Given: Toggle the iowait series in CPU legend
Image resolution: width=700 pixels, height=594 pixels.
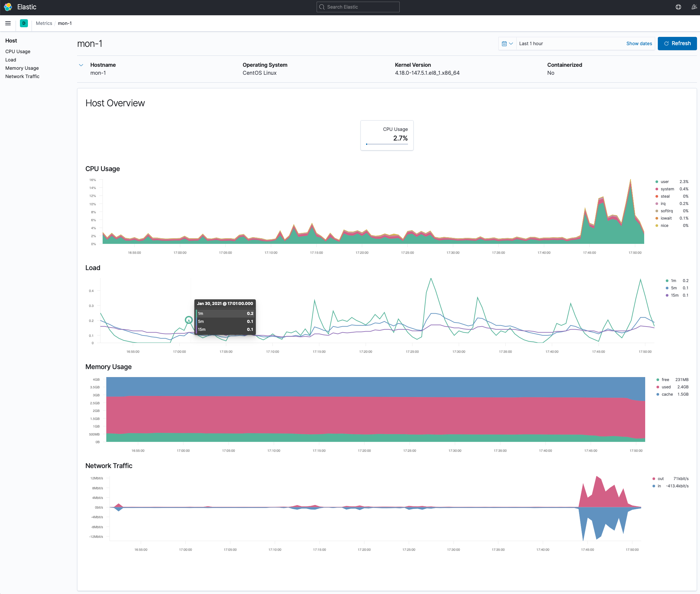Looking at the screenshot, I should point(672,218).
